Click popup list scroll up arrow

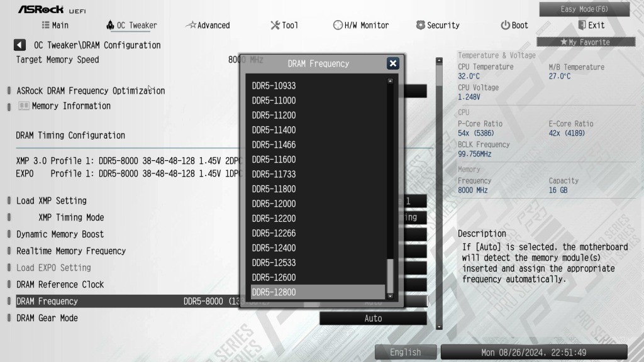[x=390, y=81]
